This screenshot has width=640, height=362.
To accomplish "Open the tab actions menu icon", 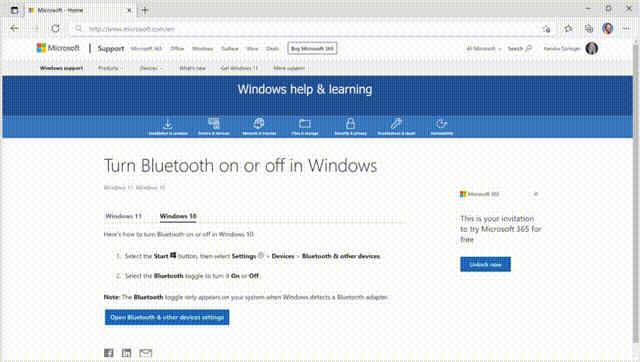I will point(14,10).
